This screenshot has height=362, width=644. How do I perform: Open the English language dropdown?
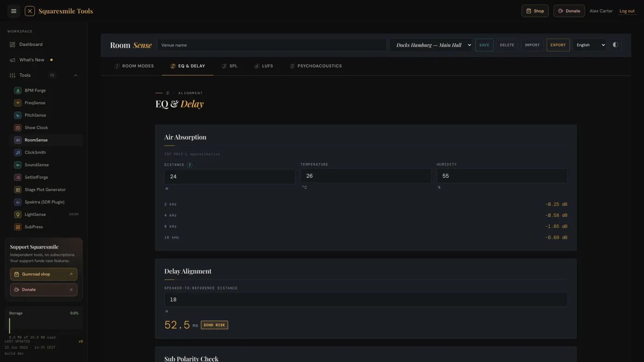point(590,45)
